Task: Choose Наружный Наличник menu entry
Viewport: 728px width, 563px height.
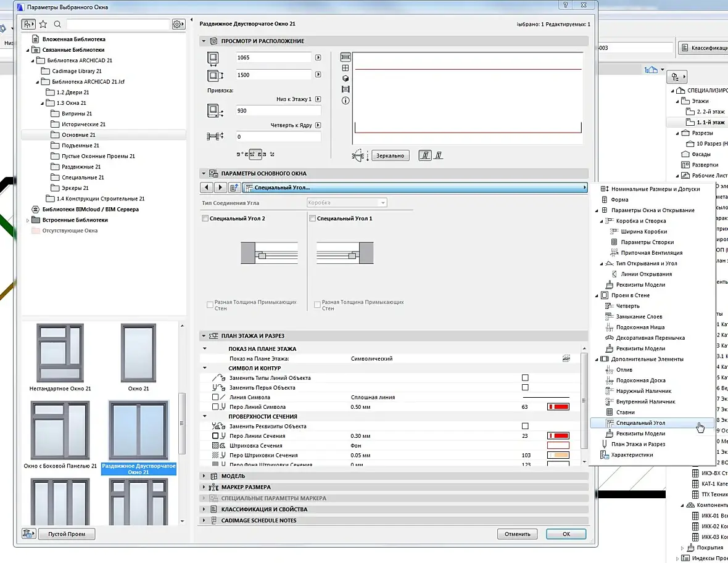Action: (643, 391)
